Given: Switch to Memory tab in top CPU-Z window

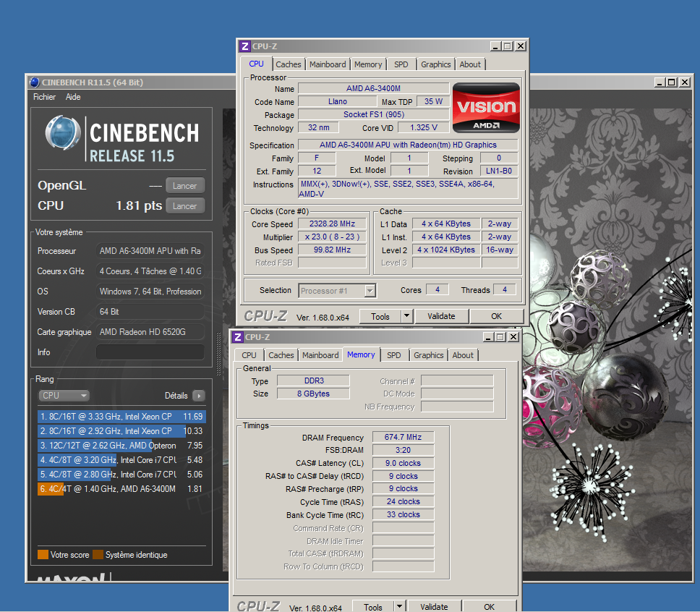Looking at the screenshot, I should (368, 64).
